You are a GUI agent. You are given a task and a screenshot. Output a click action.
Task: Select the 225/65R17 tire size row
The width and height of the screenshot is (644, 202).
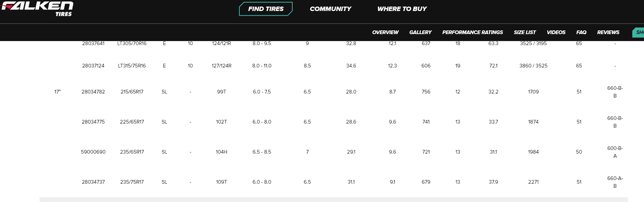pos(132,122)
